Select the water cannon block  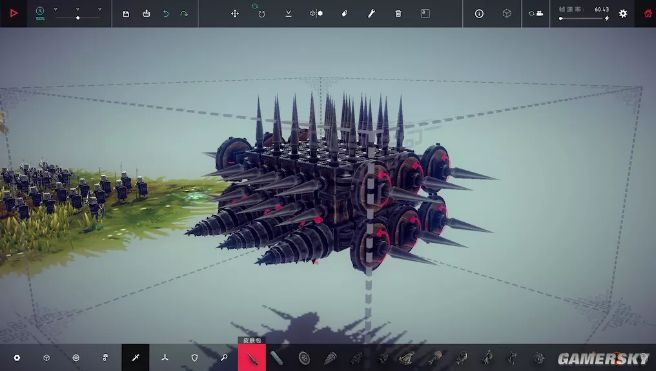point(487,358)
